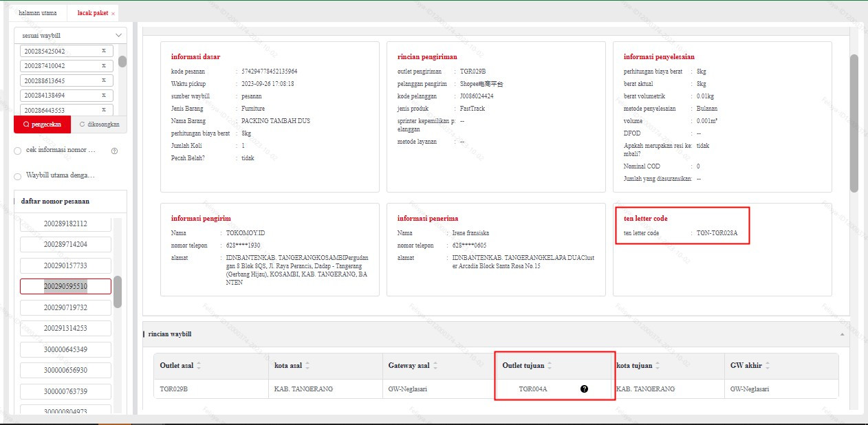Select order number 300000763739
Image resolution: width=868 pixels, height=425 pixels.
tap(65, 391)
